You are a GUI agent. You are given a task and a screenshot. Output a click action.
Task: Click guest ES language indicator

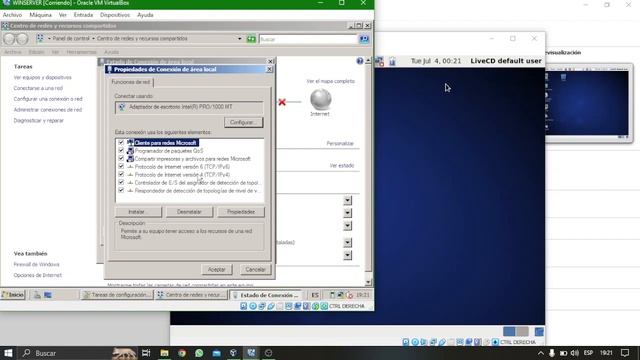tap(315, 295)
